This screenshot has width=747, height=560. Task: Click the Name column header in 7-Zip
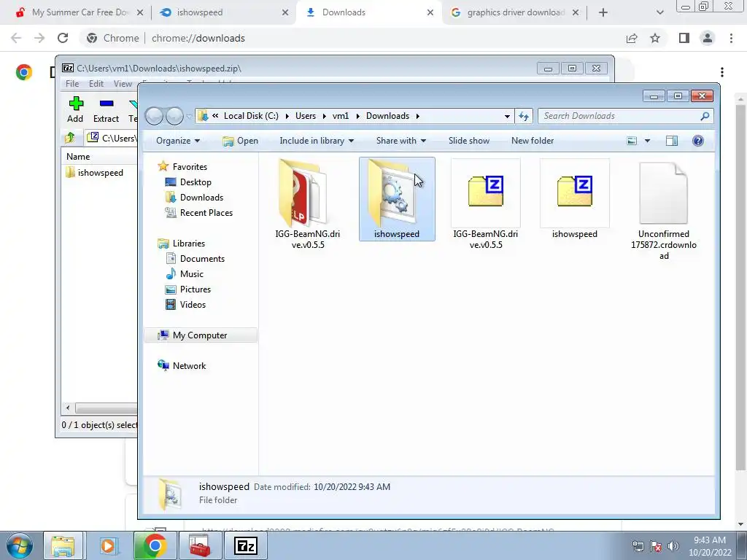tap(78, 156)
